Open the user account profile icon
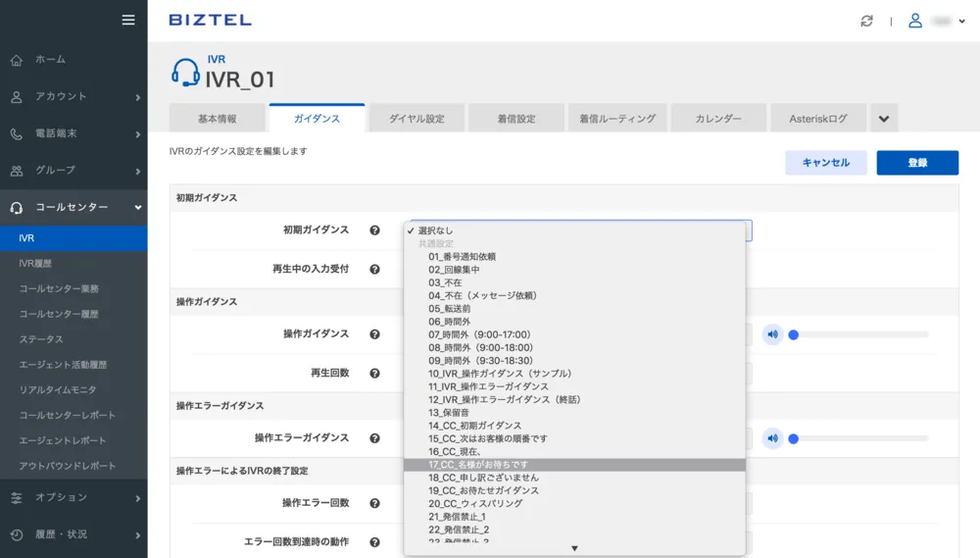 [x=915, y=21]
